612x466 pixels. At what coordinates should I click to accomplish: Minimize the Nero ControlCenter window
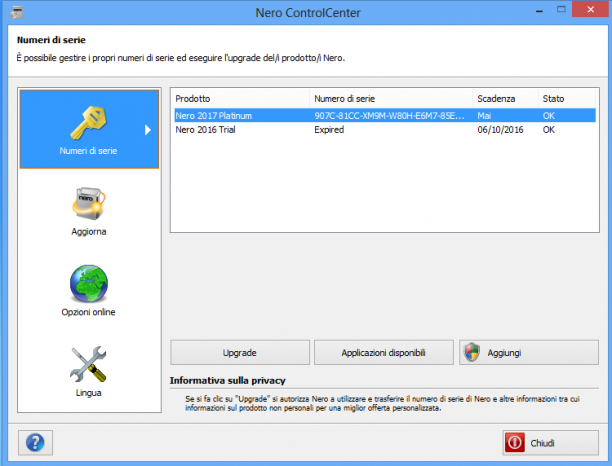(539, 10)
